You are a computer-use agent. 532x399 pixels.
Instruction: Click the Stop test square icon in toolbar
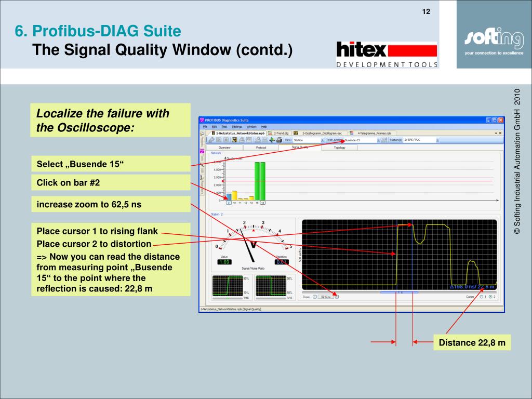(x=226, y=140)
